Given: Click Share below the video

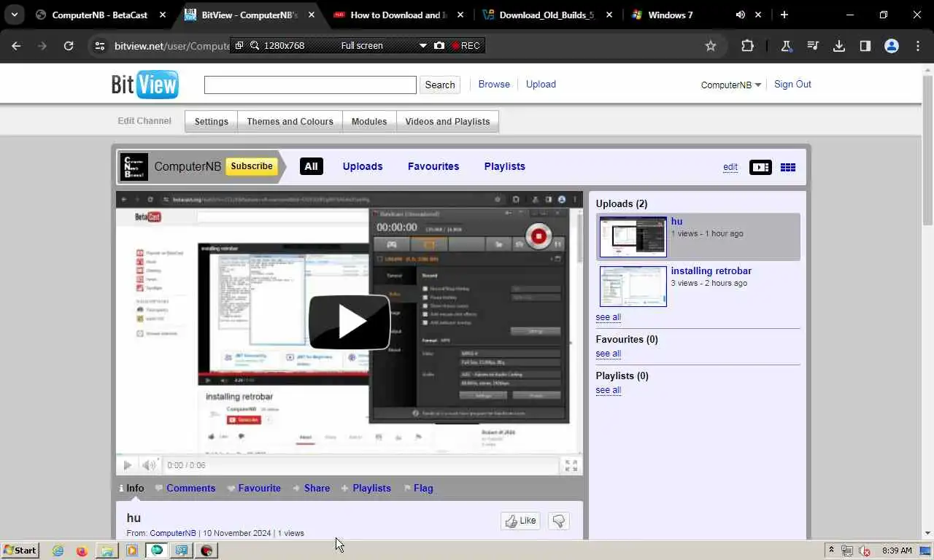Looking at the screenshot, I should click(317, 488).
